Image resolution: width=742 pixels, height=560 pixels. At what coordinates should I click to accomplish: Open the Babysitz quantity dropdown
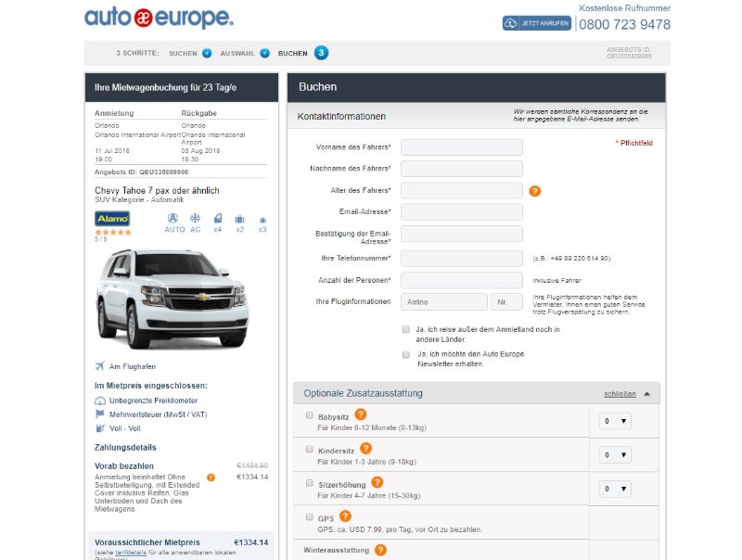coord(614,422)
